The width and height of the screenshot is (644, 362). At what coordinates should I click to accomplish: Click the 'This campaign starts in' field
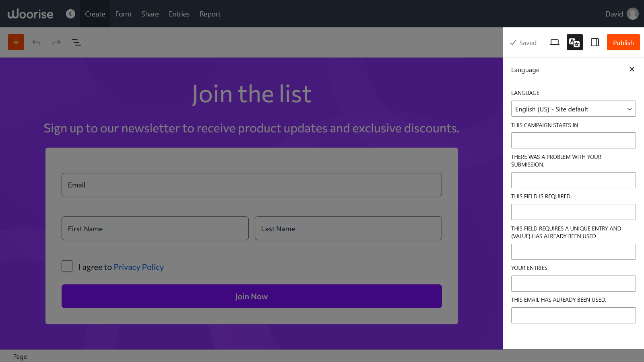click(574, 140)
